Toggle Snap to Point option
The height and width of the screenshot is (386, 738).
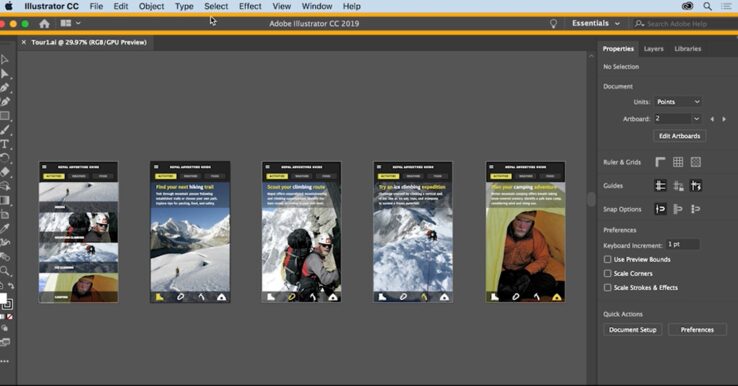coord(660,209)
